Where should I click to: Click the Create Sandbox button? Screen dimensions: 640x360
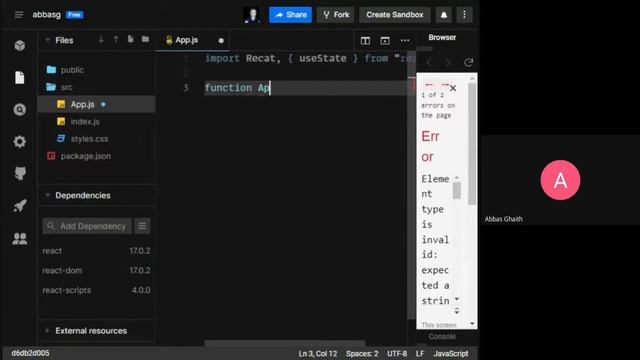pos(395,15)
